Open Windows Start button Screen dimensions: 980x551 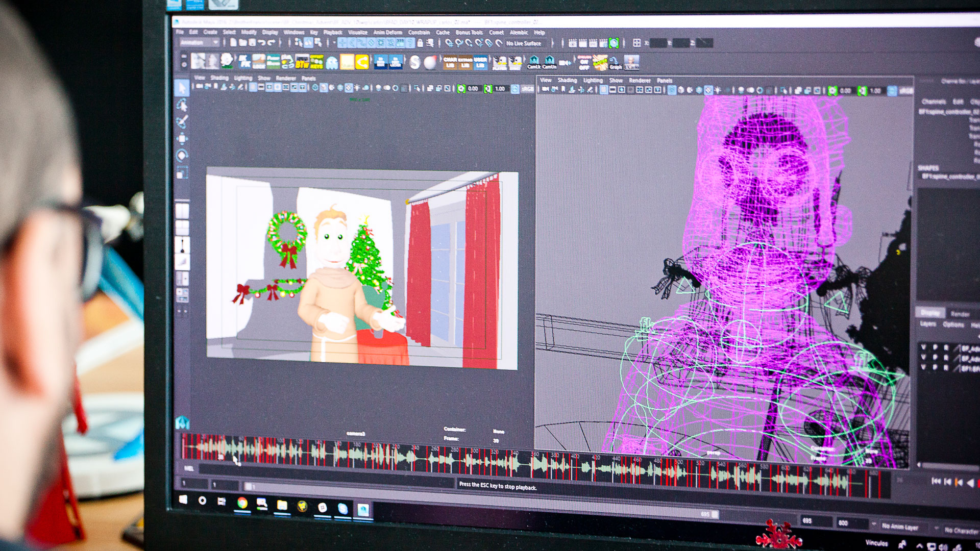click(x=183, y=499)
